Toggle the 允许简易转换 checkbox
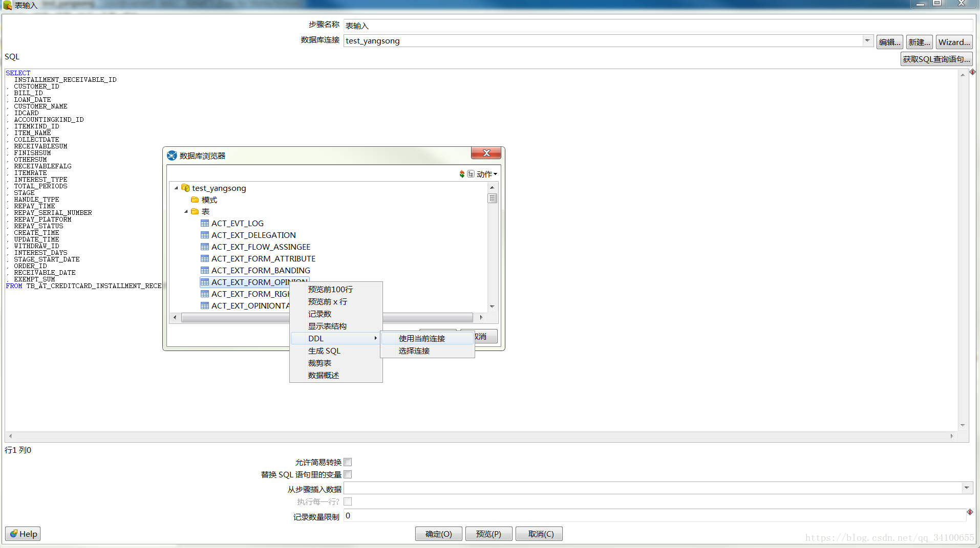This screenshot has width=980, height=548. click(x=348, y=462)
